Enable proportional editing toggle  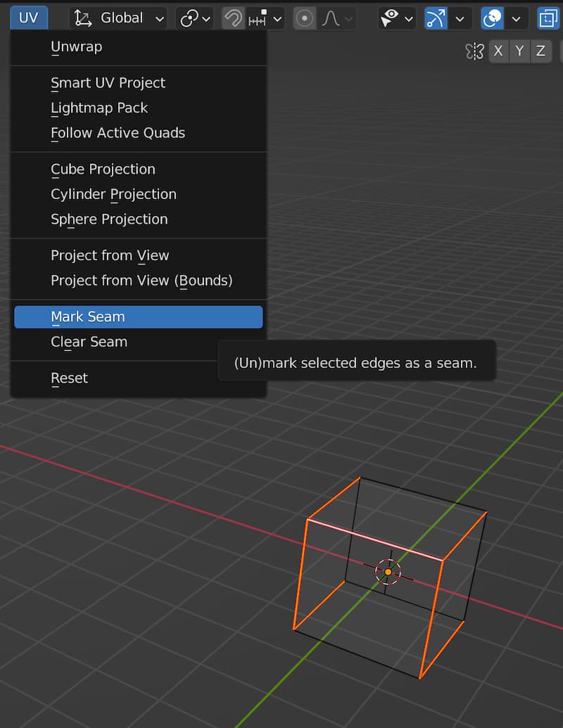[305, 18]
